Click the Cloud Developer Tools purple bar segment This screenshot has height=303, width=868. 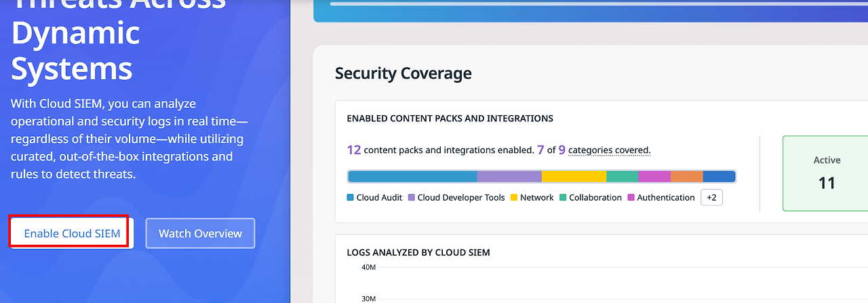click(509, 176)
